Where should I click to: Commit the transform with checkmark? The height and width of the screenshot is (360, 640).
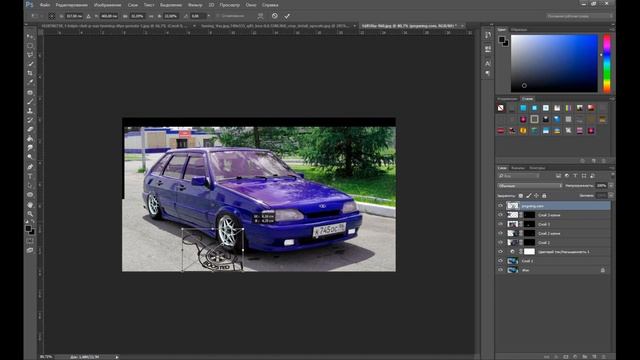287,16
